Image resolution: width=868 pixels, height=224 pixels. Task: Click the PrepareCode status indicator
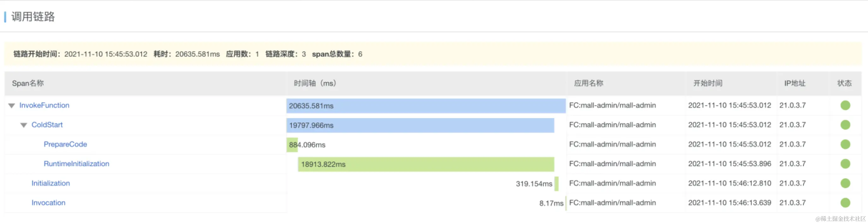coord(845,144)
